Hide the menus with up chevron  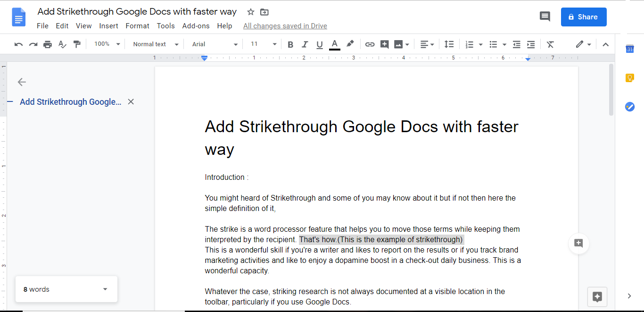pyautogui.click(x=606, y=44)
